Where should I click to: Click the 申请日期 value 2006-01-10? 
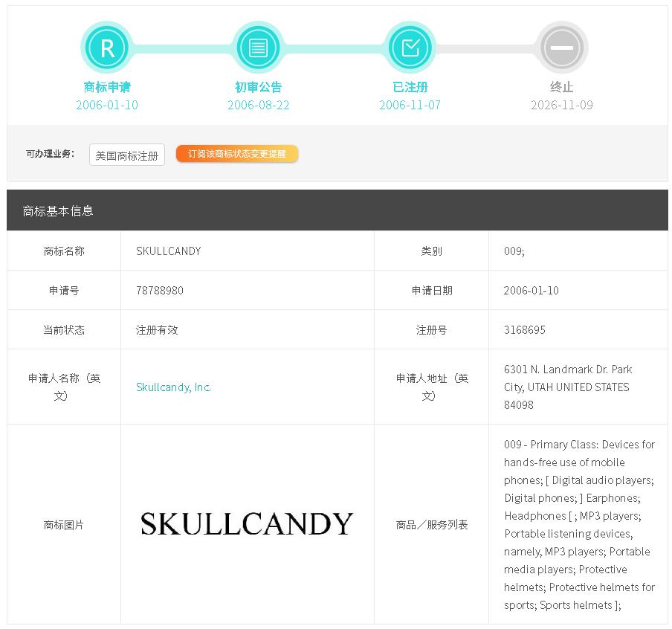click(532, 291)
